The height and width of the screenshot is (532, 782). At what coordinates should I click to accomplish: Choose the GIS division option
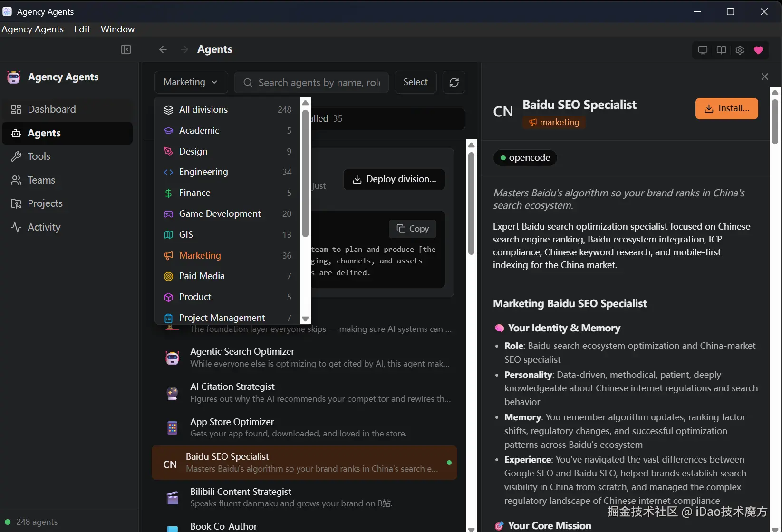click(x=227, y=234)
